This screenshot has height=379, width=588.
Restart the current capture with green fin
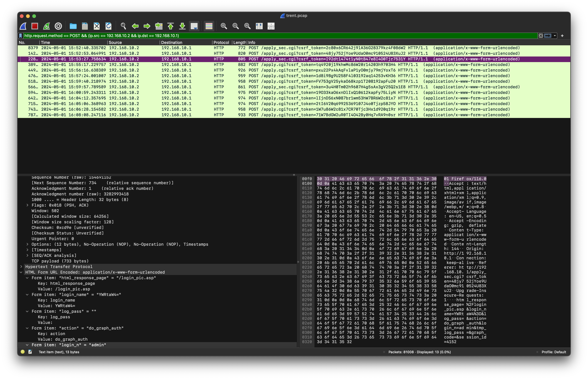click(x=47, y=26)
